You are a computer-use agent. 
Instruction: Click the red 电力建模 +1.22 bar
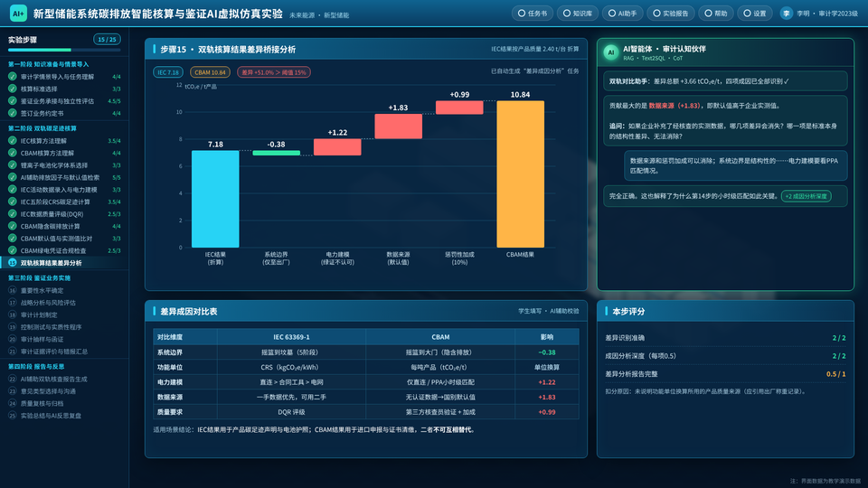(337, 147)
